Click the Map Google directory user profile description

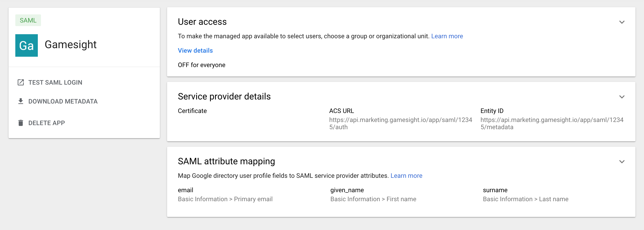283,176
